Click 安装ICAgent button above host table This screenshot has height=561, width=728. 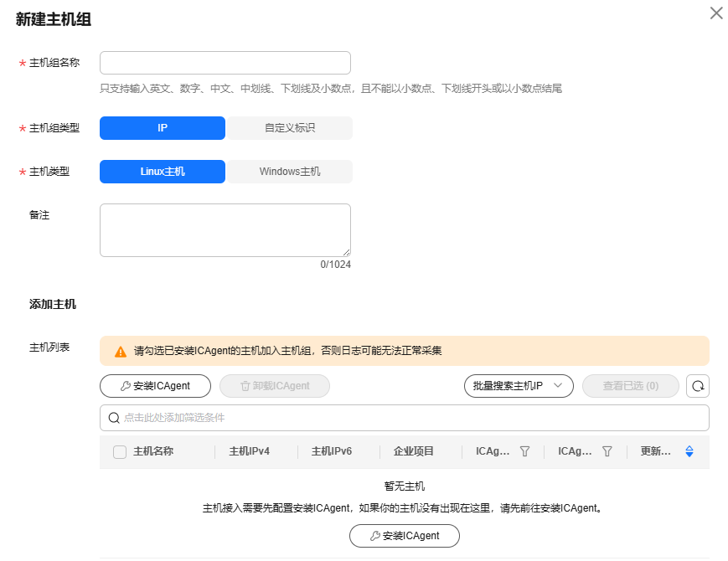pyautogui.click(x=155, y=386)
